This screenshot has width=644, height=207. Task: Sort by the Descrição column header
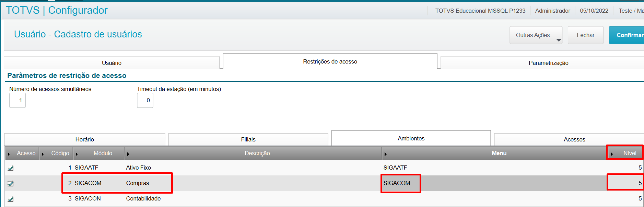click(253, 153)
